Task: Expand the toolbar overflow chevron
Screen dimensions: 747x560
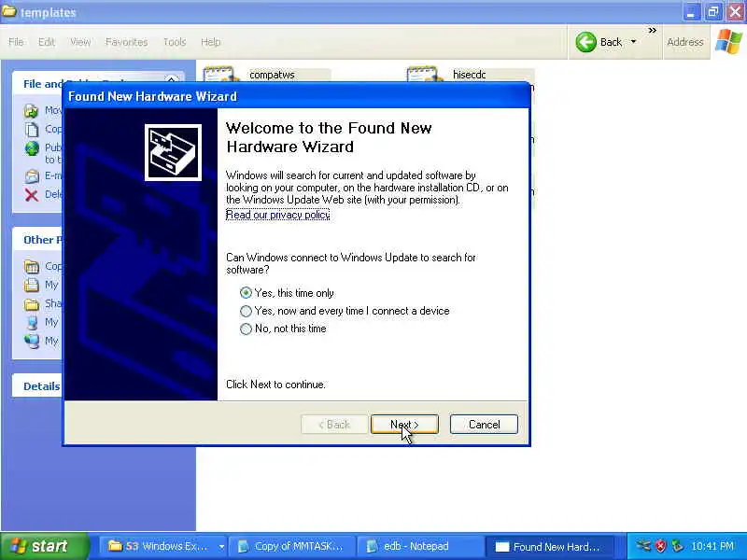Action: point(652,31)
